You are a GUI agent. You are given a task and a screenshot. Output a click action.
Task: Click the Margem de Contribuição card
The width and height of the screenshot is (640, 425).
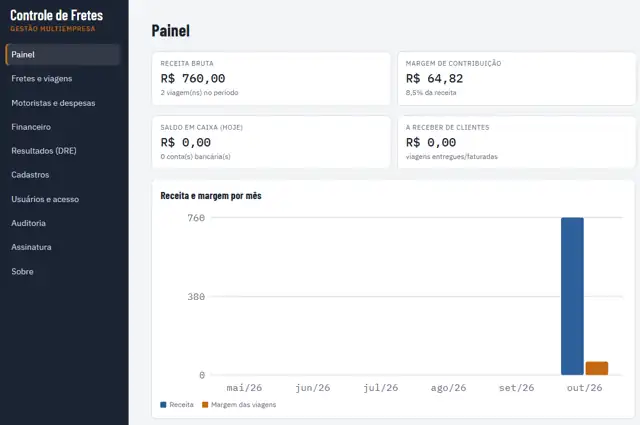[516, 78]
